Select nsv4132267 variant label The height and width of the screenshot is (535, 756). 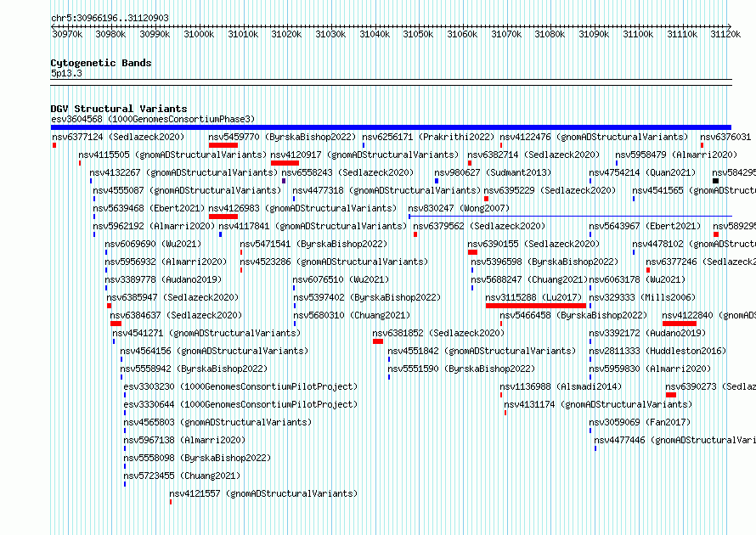pos(183,172)
